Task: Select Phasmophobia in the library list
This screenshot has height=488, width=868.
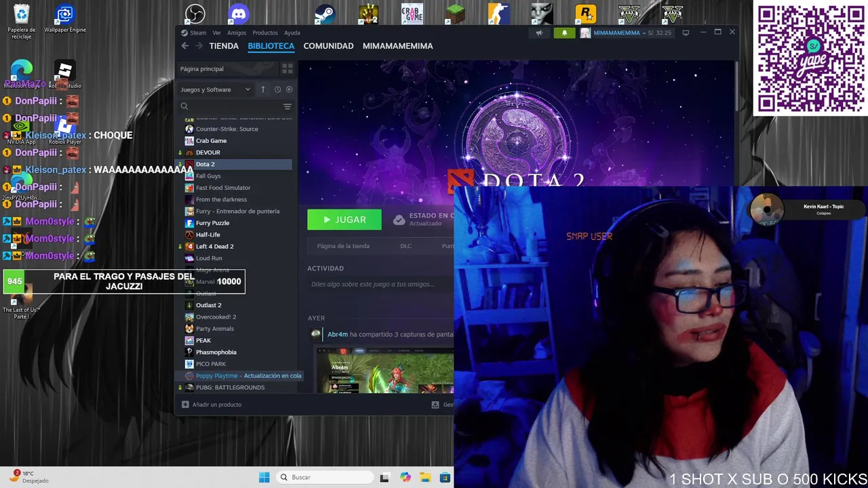Action: 216,352
